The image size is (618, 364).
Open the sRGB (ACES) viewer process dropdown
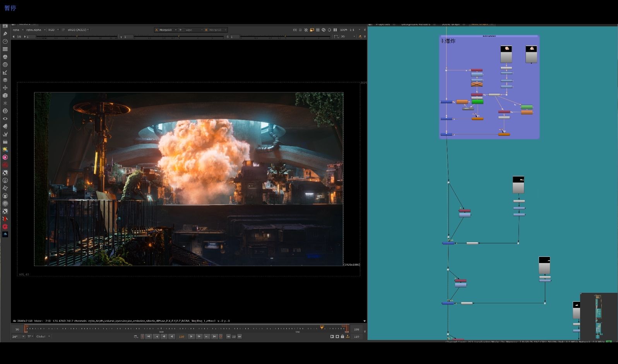[78, 30]
